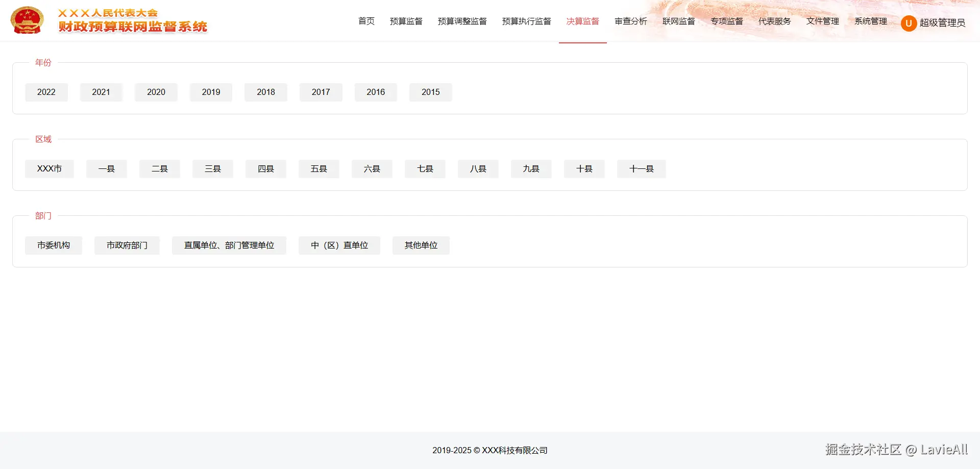The height and width of the screenshot is (469, 980).
Task: Open the 文件管理 navigation entry
Action: (822, 21)
